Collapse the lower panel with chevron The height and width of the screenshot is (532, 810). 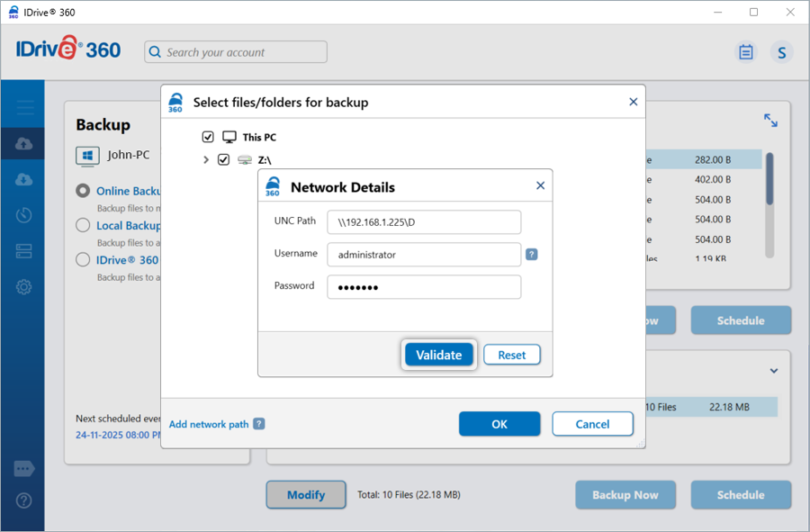click(773, 371)
